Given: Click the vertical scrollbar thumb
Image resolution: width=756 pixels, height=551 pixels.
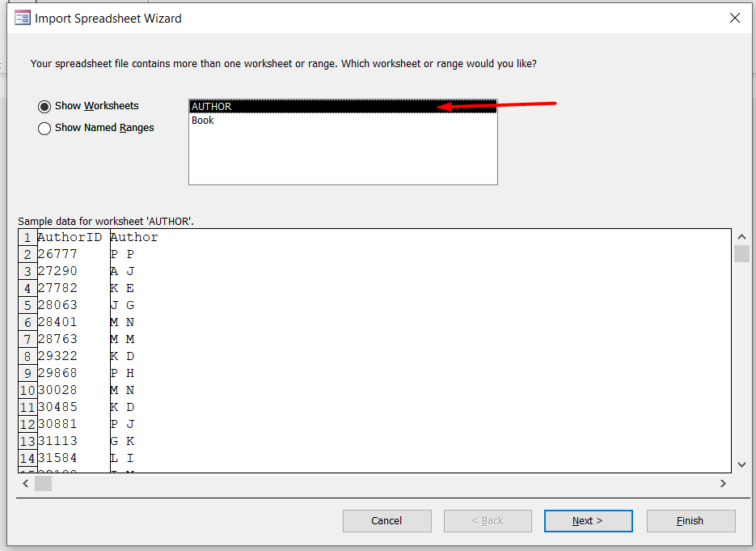Looking at the screenshot, I should tap(741, 254).
